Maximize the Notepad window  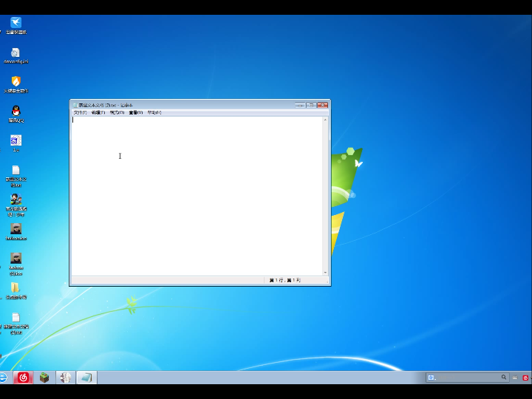pos(311,105)
